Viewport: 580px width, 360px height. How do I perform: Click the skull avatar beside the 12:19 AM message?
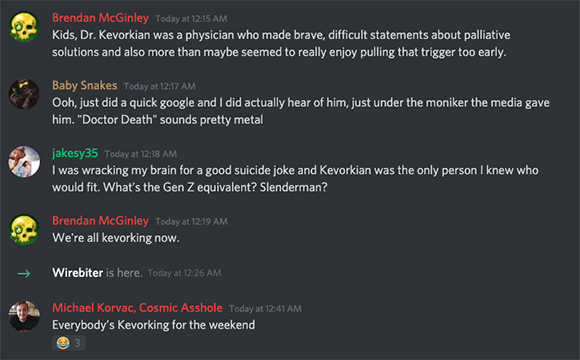click(x=24, y=229)
